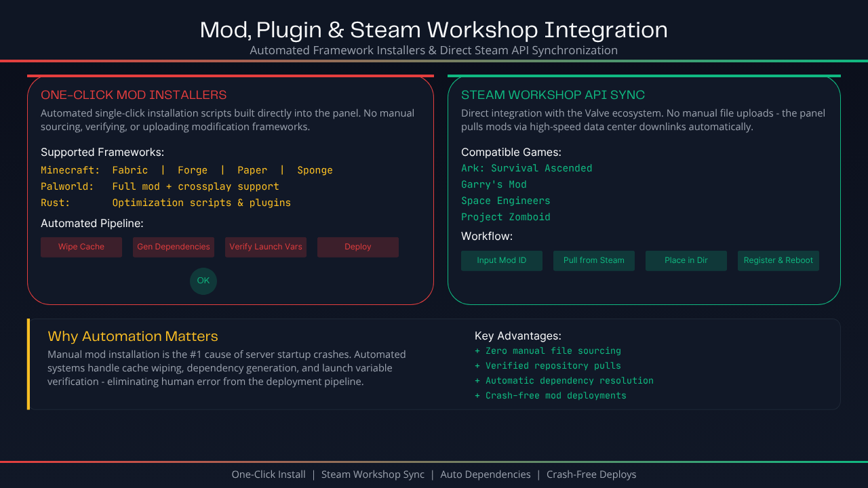
Task: Click the Paper framework label
Action: (252, 170)
